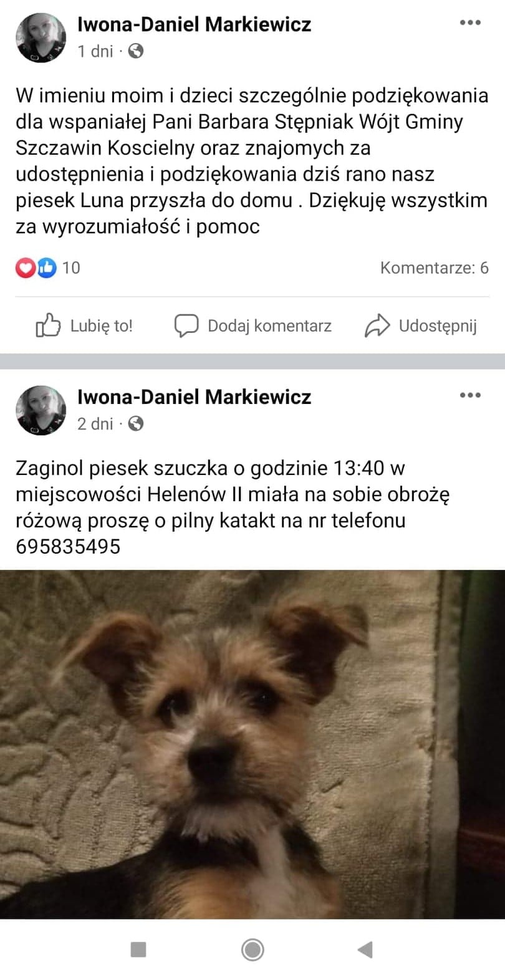Tap the heart reaction icon
Screen dimensions: 505x980
[x=25, y=268]
